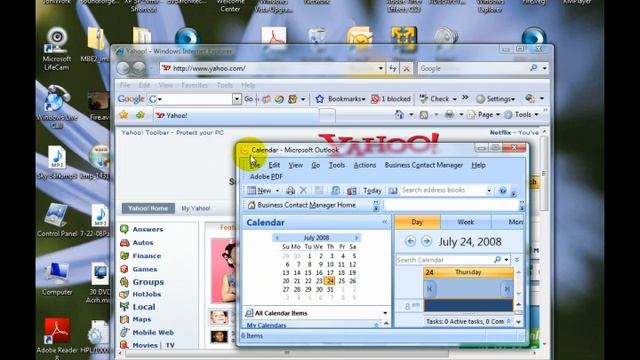This screenshot has width=640, height=360.
Task: Click the Outlook Help question icon
Action: (x=502, y=191)
